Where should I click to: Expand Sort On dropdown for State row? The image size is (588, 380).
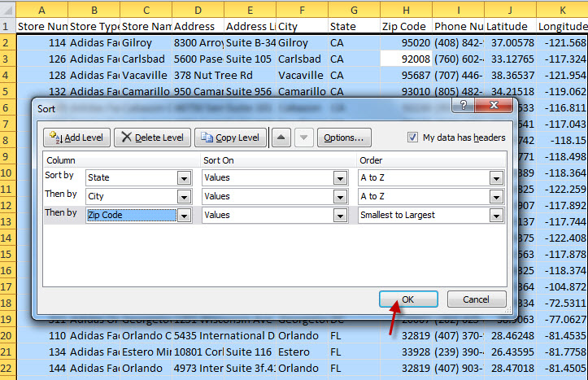point(340,178)
